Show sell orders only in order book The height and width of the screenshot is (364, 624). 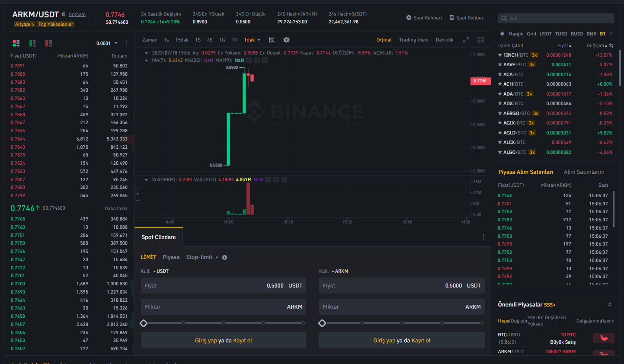(48, 43)
